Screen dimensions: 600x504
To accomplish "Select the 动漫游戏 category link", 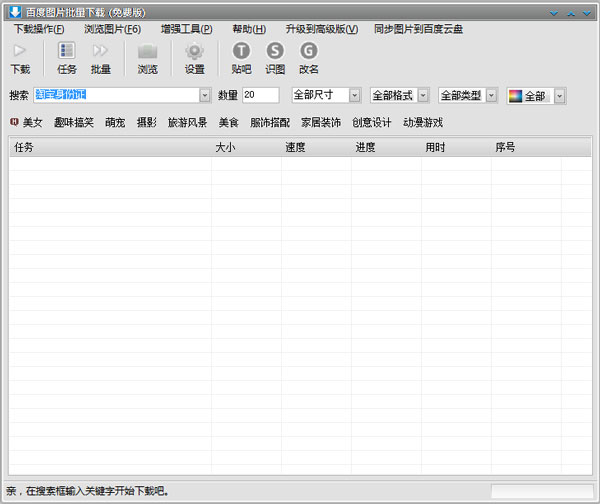I will (x=423, y=122).
